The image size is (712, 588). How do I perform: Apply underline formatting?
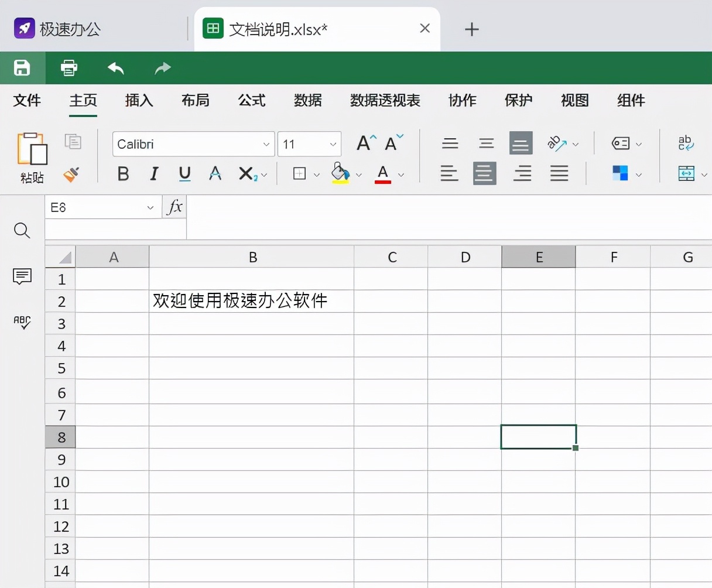point(184,173)
